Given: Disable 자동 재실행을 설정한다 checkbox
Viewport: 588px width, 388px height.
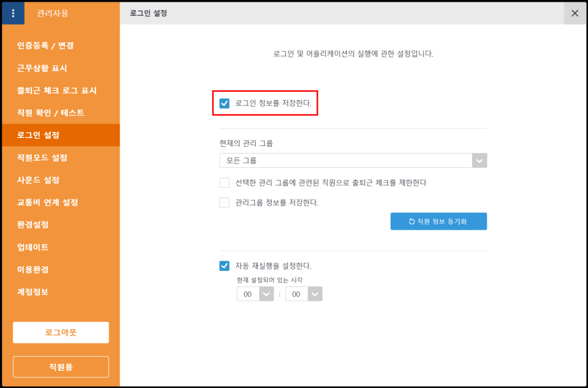Looking at the screenshot, I should (224, 266).
